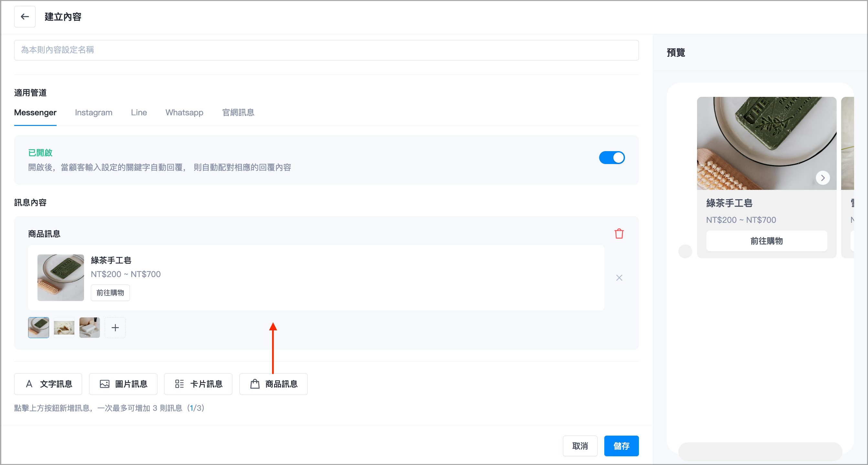This screenshot has width=868, height=465.
Task: Switch to the Line channel tab
Action: (x=139, y=112)
